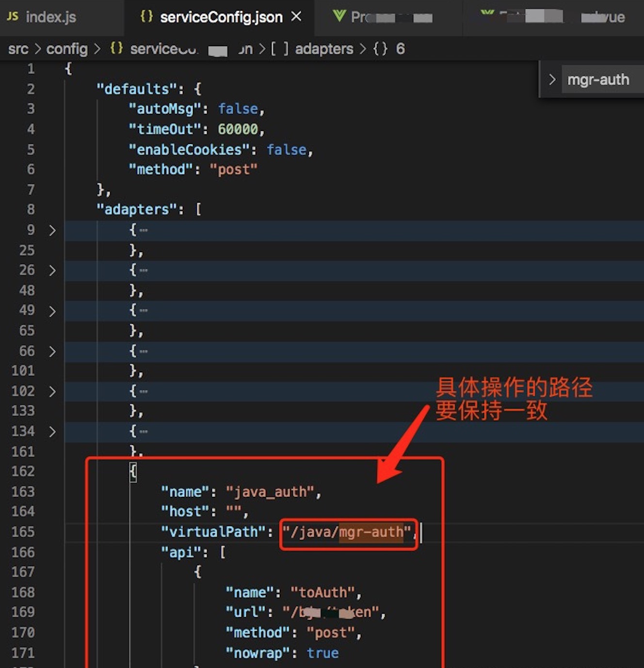The height and width of the screenshot is (668, 644).
Task: Select the adapters breadcrumb item
Action: coord(324,48)
